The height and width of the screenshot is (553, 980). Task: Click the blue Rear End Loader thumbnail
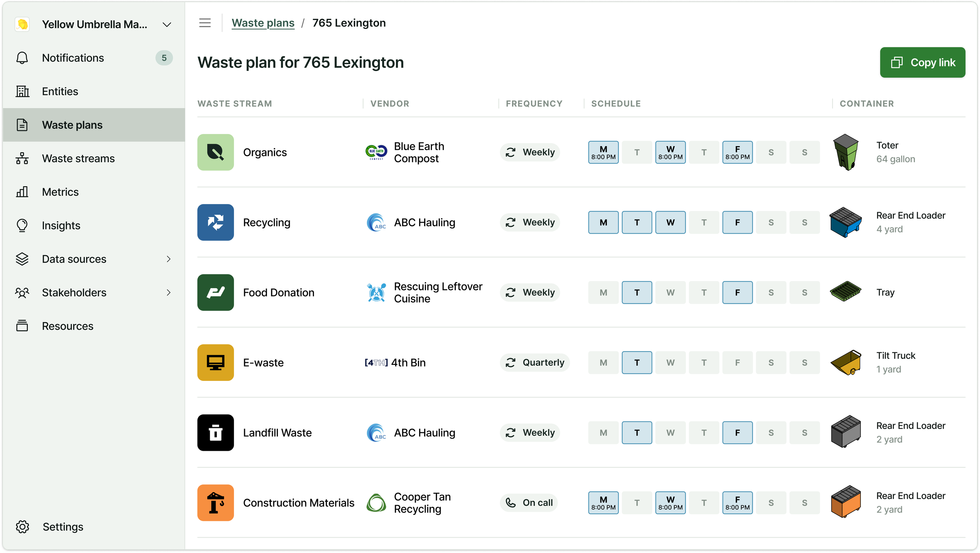click(x=846, y=222)
